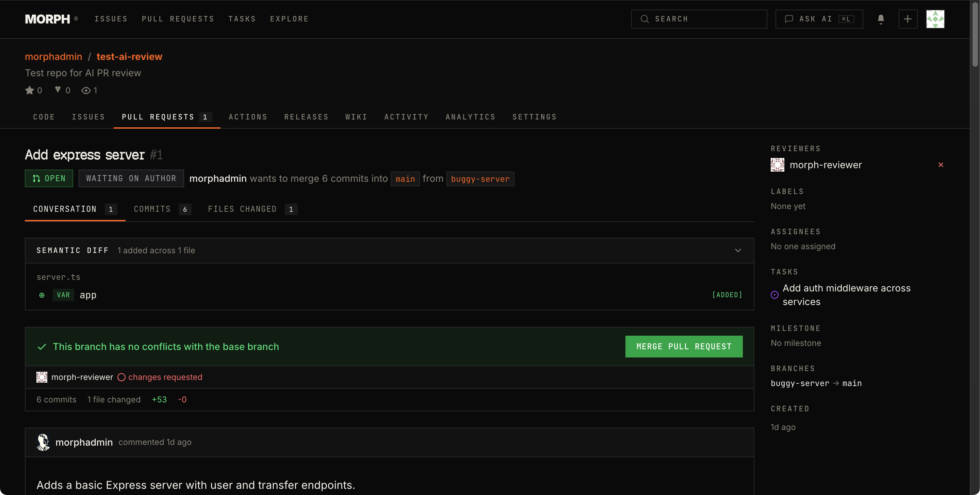Screen dimensions: 980x495
Task: Open the buggy-server branch link
Action: point(480,179)
